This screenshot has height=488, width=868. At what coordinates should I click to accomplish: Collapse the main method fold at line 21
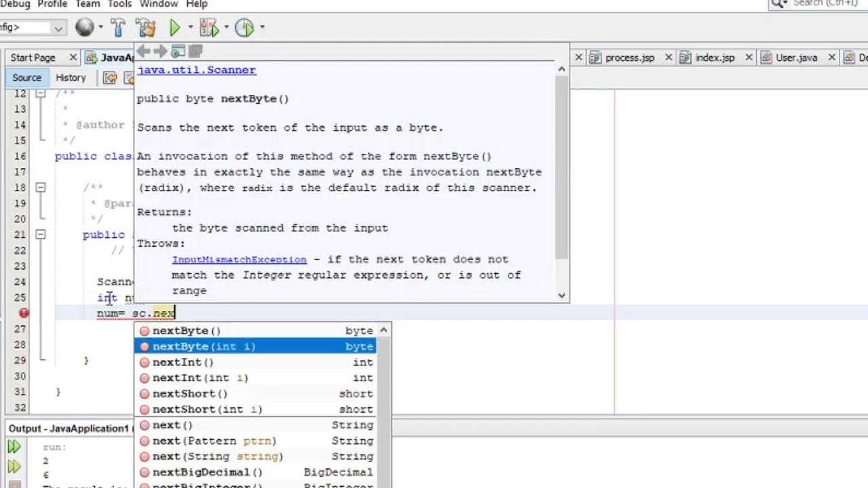(x=40, y=235)
